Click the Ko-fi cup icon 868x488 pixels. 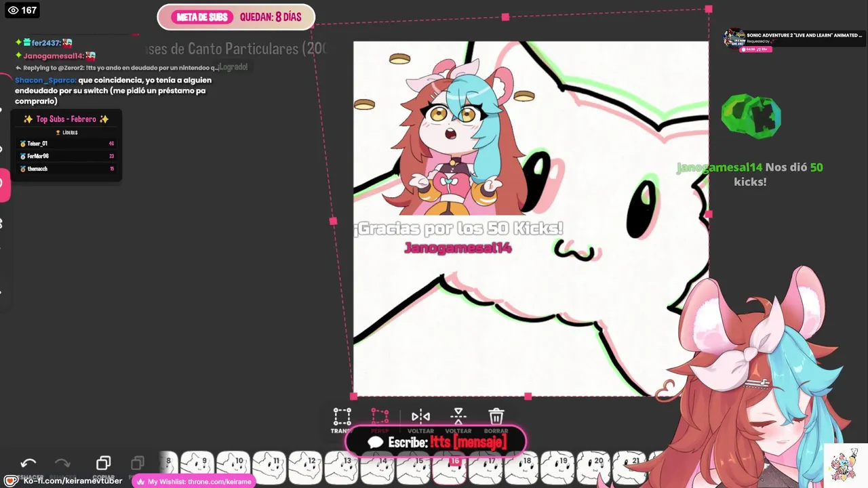pyautogui.click(x=11, y=481)
